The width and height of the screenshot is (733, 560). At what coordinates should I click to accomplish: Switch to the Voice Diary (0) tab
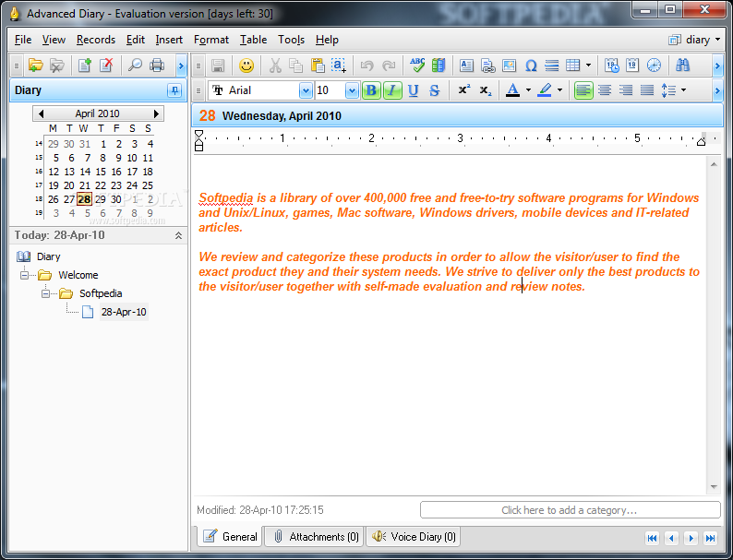click(x=414, y=537)
